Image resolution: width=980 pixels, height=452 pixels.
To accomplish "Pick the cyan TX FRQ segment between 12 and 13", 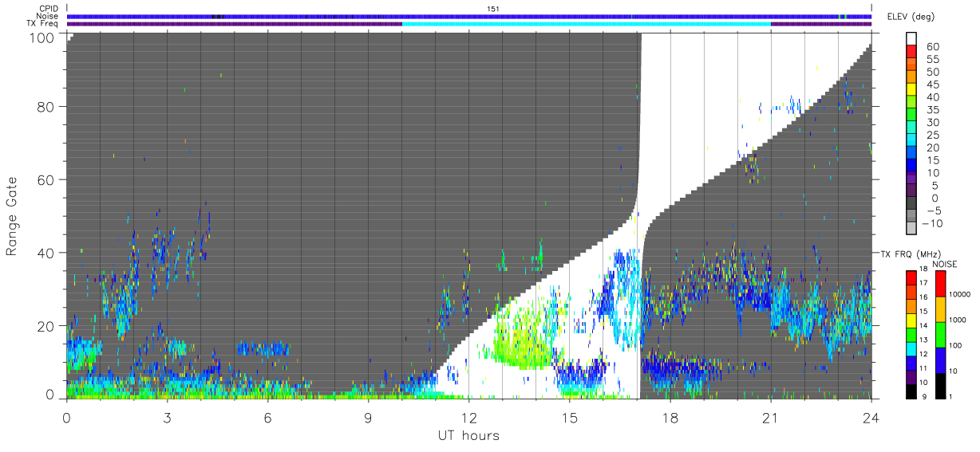I will click(x=911, y=348).
